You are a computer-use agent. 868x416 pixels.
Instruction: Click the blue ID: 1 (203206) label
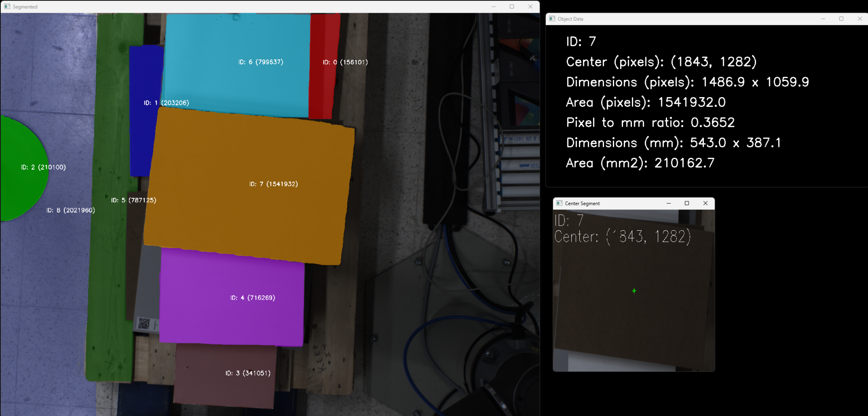[166, 103]
